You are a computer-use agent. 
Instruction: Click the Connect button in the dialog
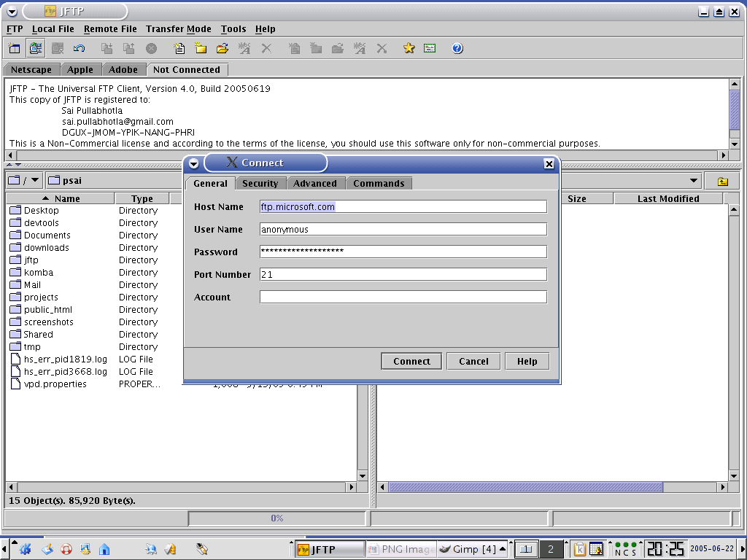(411, 362)
